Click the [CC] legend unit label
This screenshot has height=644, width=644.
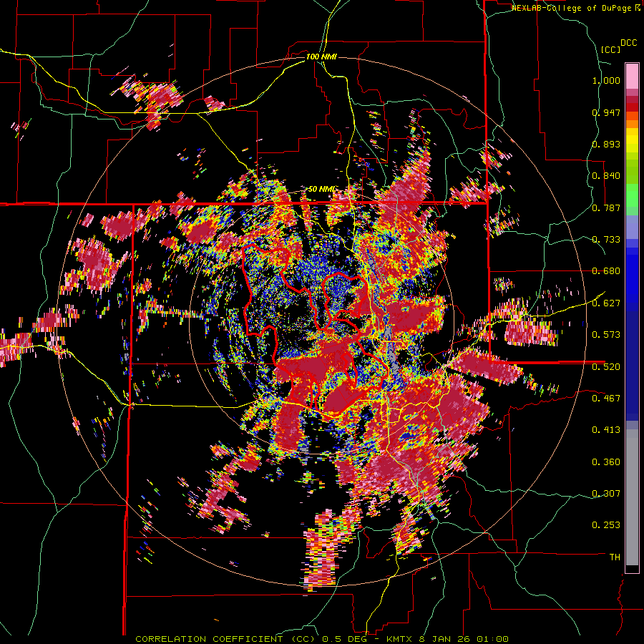coord(610,49)
